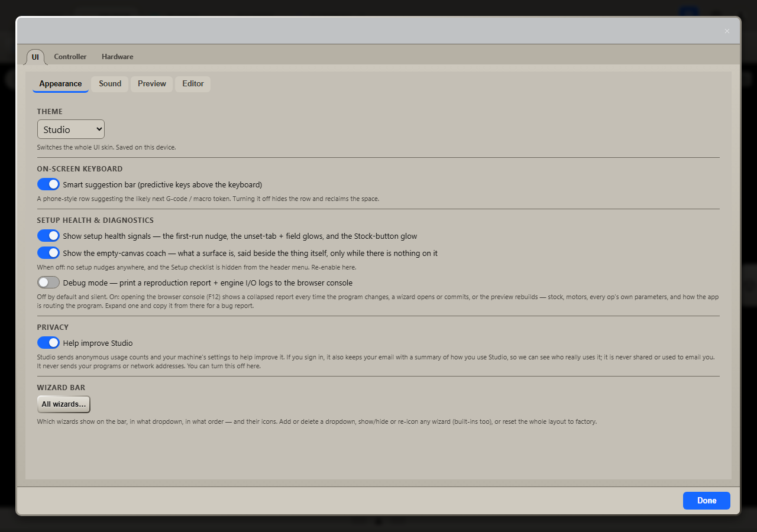The image size is (757, 532).
Task: Switch to the UI tab
Action: pos(35,57)
